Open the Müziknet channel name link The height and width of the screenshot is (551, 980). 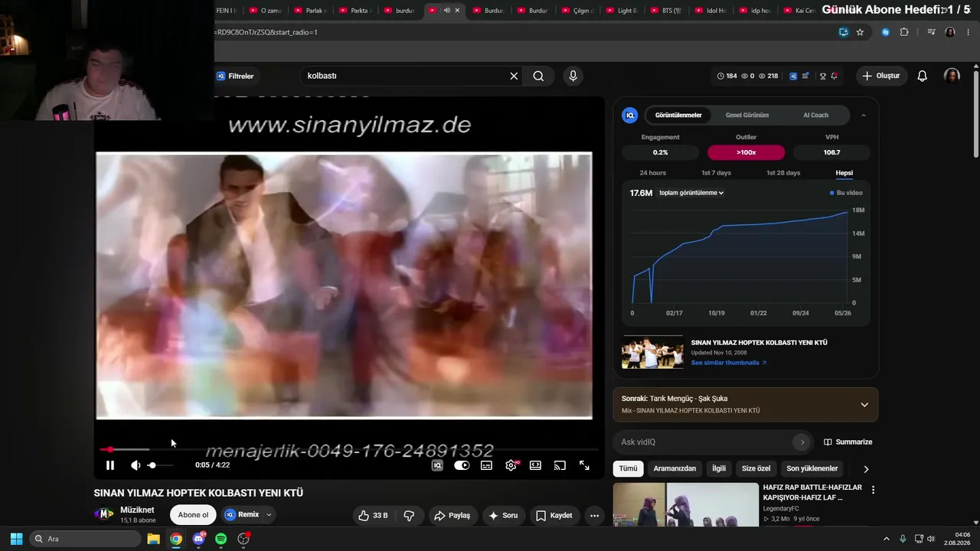[137, 510]
